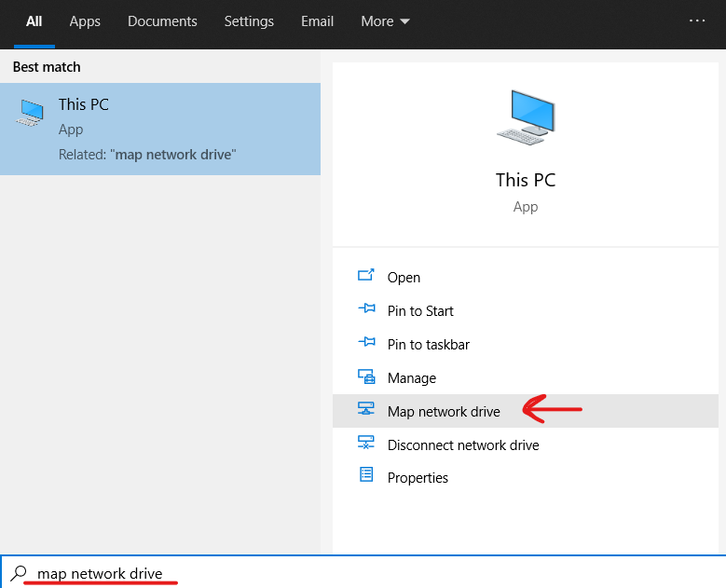This screenshot has height=588, width=726.
Task: Click the Properties icon
Action: [x=366, y=476]
